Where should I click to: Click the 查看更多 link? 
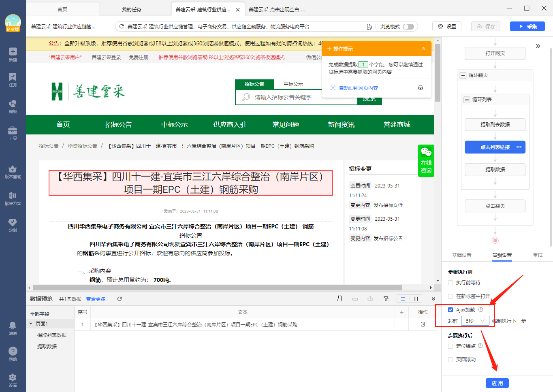point(96,299)
